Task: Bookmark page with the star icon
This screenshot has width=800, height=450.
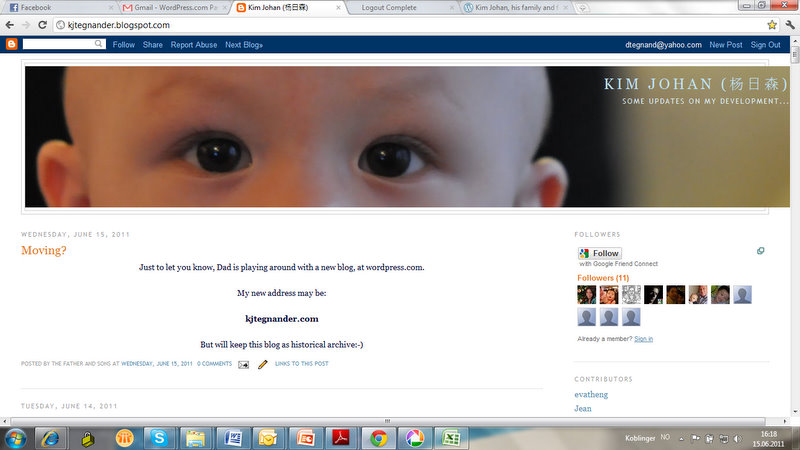Action: [x=772, y=24]
